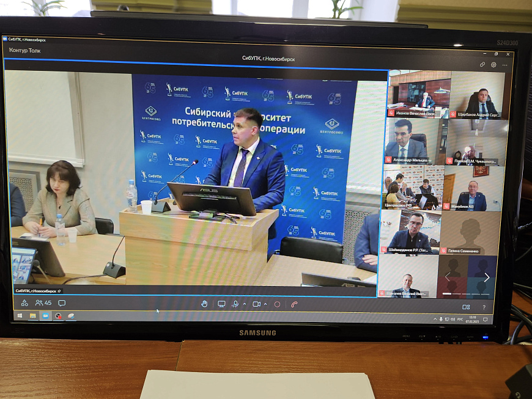Open the meeting chat icon
The height and width of the screenshot is (399, 532).
pos(62,303)
